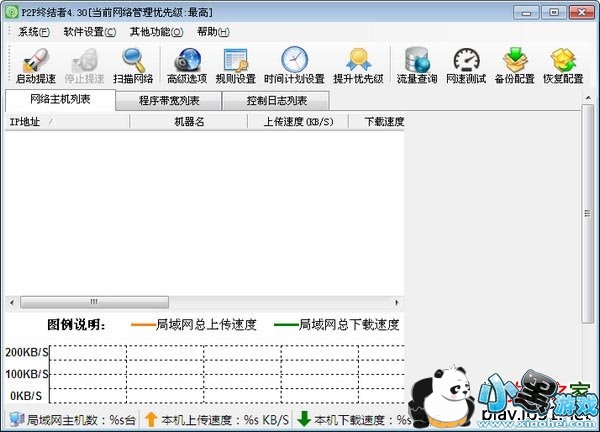600x432 pixels.
Task: Click the green download arrow status icon
Action: (304, 419)
